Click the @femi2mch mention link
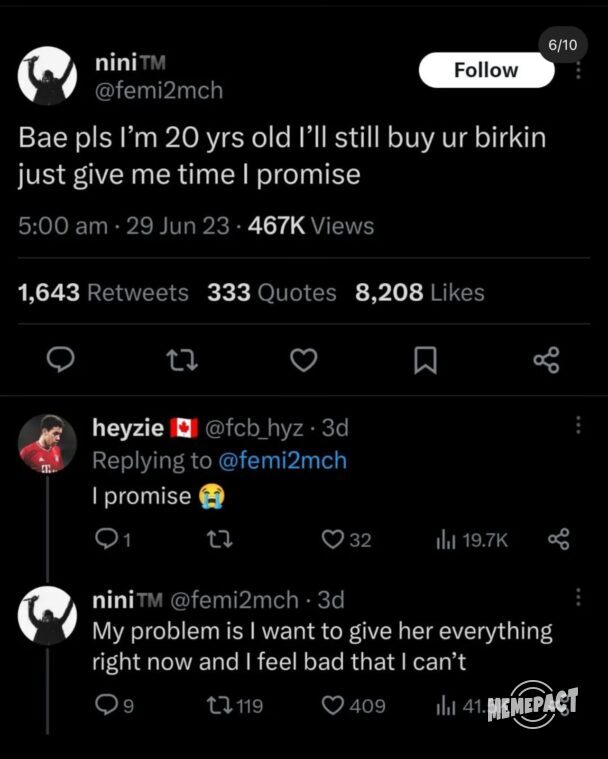This screenshot has height=759, width=608. click(x=282, y=461)
